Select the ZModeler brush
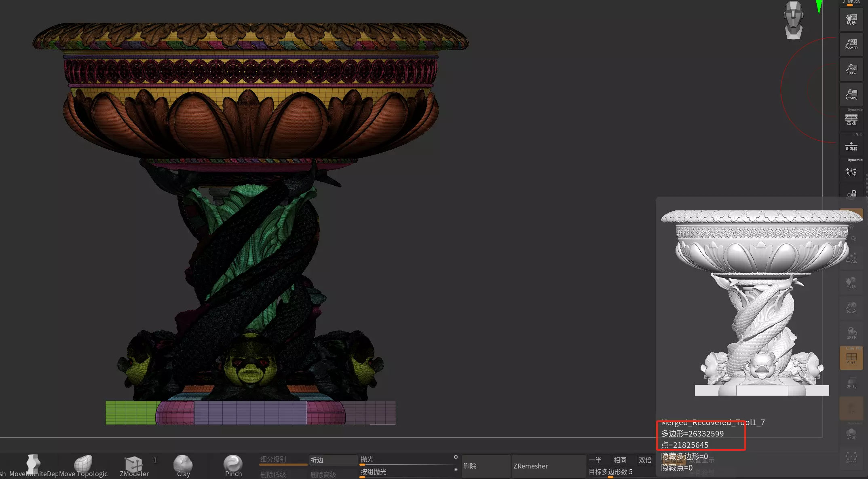Viewport: 868px width, 479px height. 134,466
